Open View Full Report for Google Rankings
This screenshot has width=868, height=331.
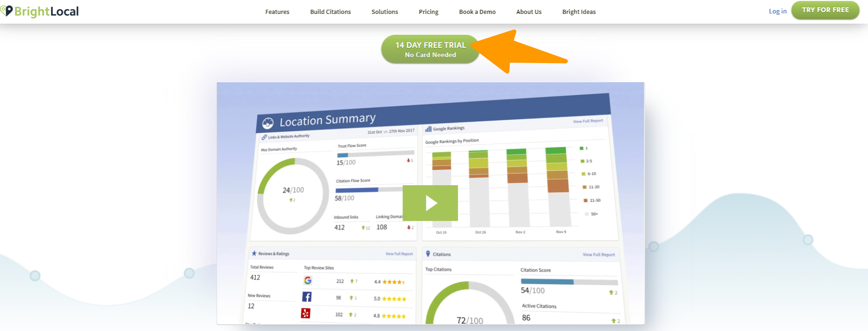588,121
